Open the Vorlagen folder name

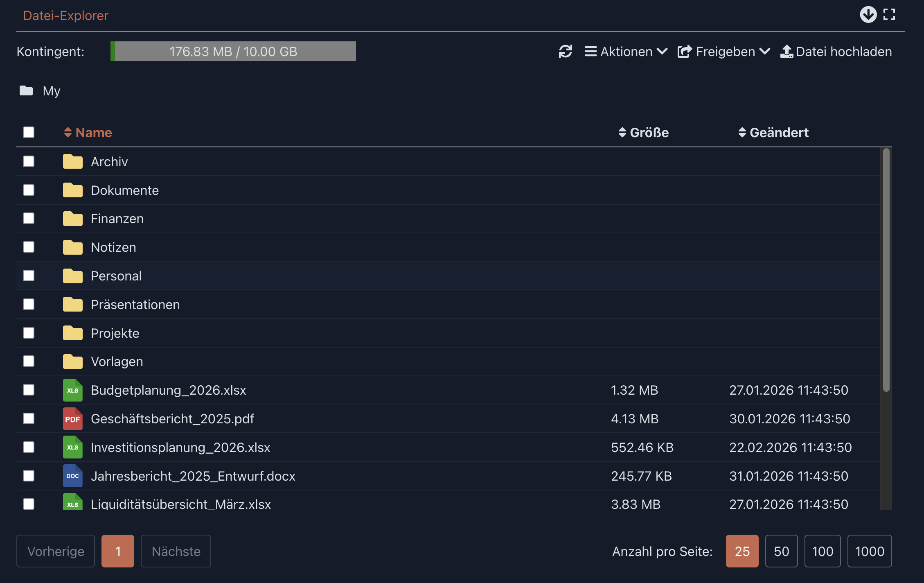pos(117,362)
